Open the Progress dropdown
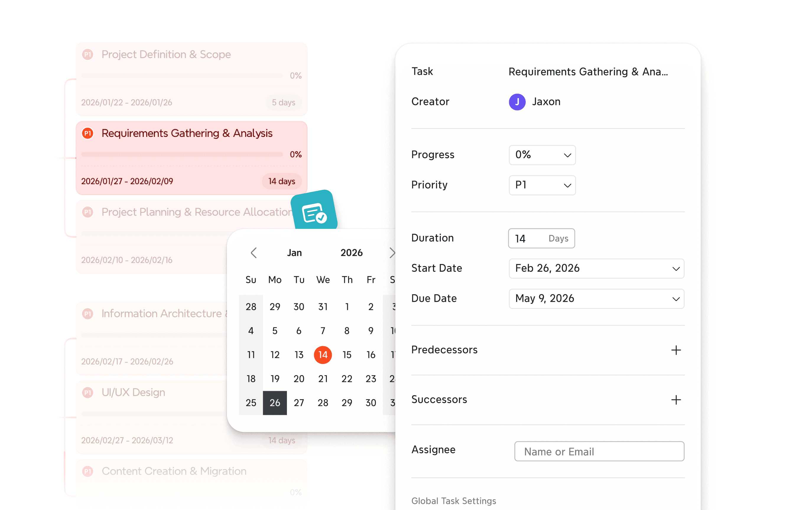 pos(542,155)
